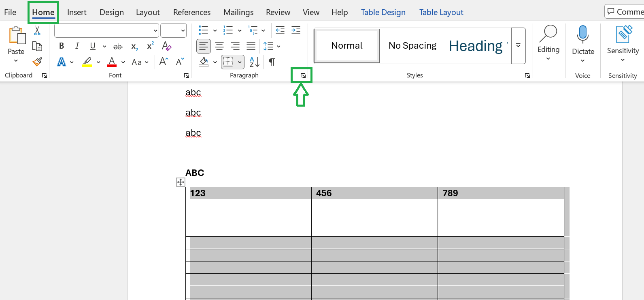Viewport: 644px width, 300px height.
Task: Clear all formatting from selection
Action: 166,46
